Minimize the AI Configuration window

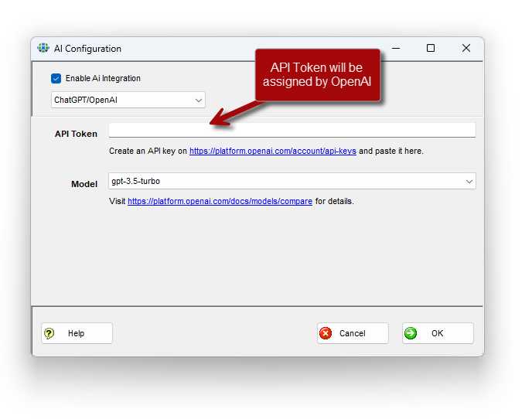click(x=396, y=48)
